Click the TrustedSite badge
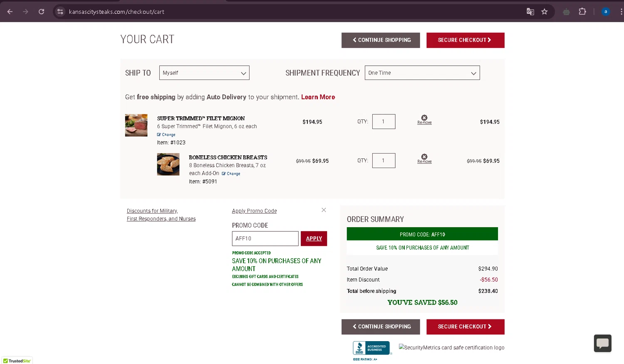 pyautogui.click(x=17, y=361)
